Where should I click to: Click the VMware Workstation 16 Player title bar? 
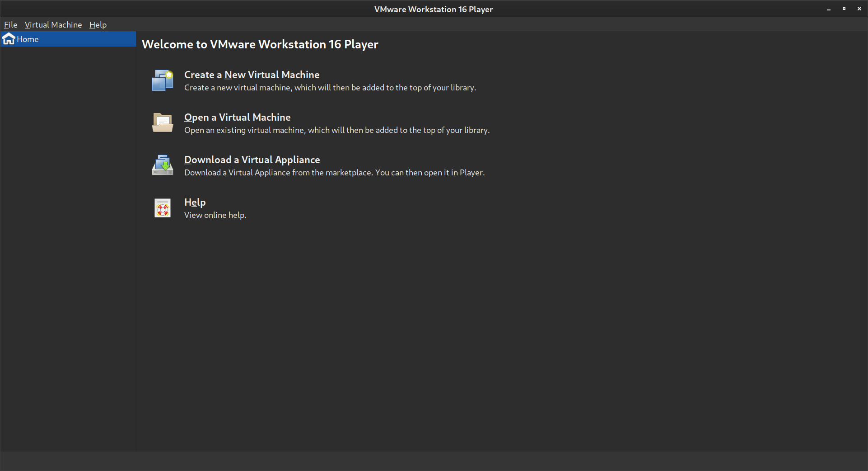click(x=434, y=9)
